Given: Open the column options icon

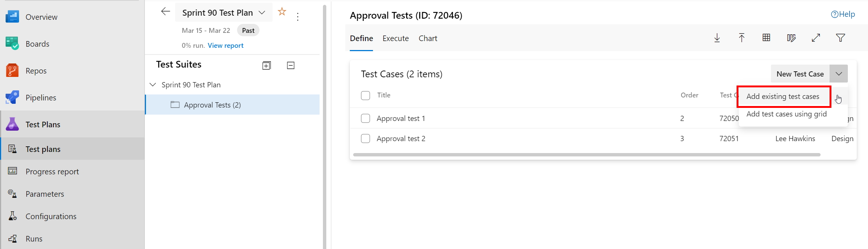Looking at the screenshot, I should (791, 38).
